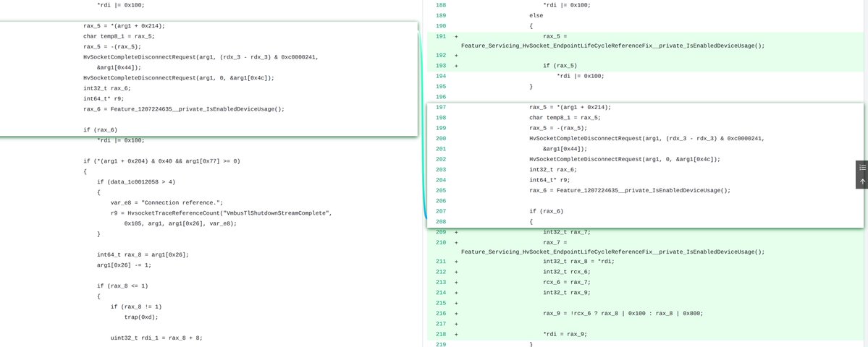Select 'if (rax_8 != 1)' line
Viewport: 868px width, 347px height.
[x=136, y=307]
